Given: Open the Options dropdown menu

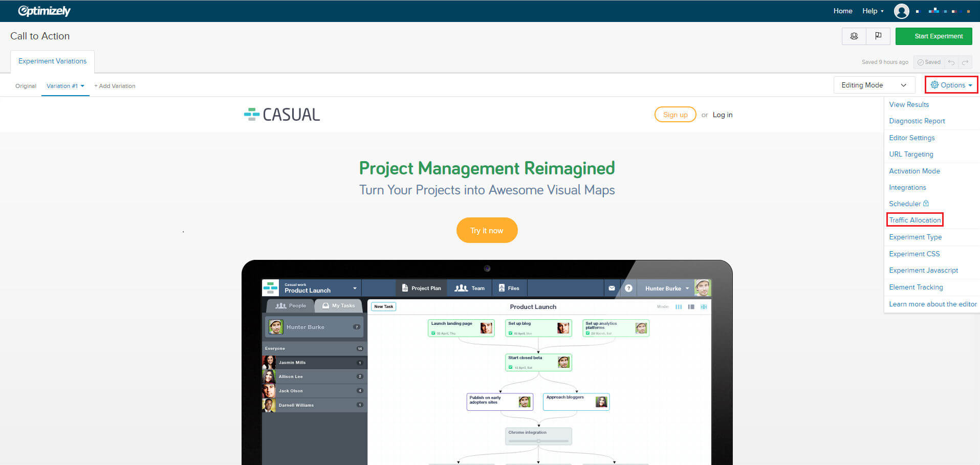Looking at the screenshot, I should coord(951,85).
